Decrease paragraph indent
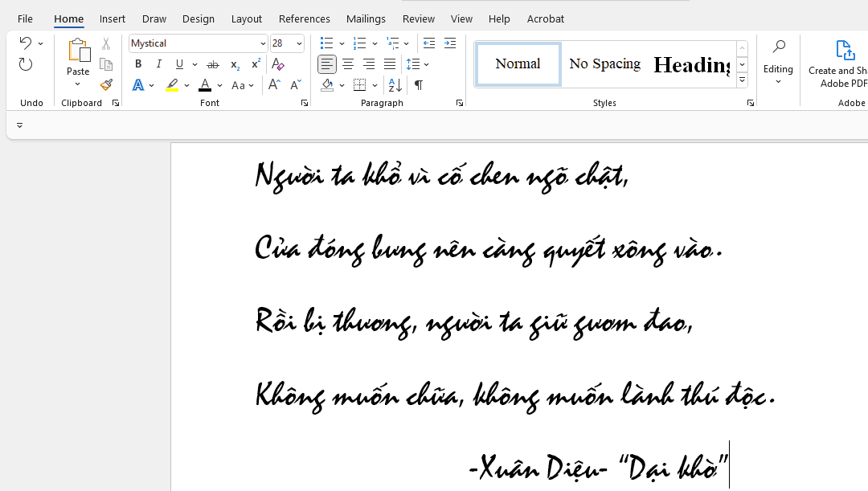This screenshot has width=868, height=491. (429, 43)
